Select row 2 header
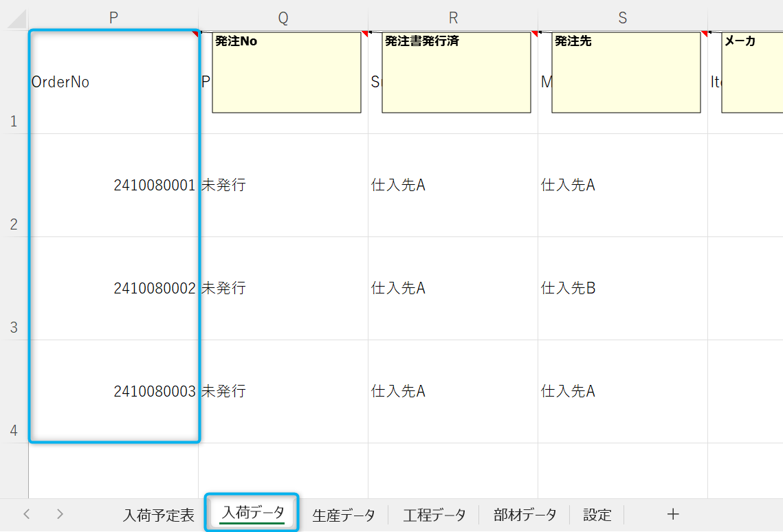The height and width of the screenshot is (532, 783). coord(14,186)
